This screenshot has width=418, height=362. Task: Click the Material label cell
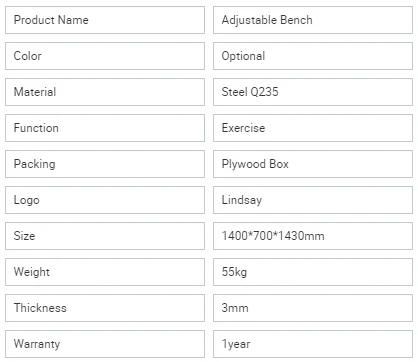coord(105,92)
